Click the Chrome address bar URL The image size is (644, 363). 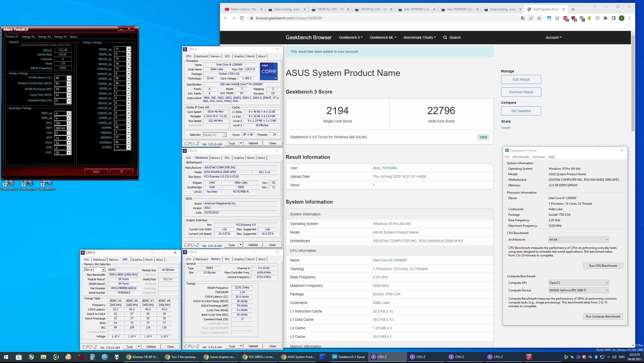[x=289, y=18]
